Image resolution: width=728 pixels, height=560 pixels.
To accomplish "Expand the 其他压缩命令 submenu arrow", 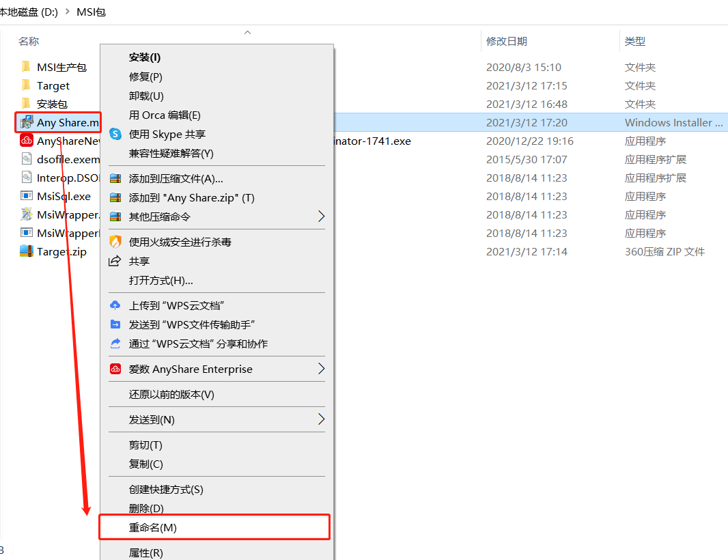I will click(321, 216).
